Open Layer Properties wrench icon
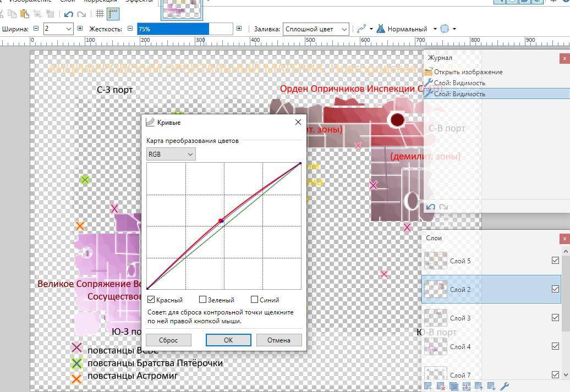The image size is (570, 392). (x=505, y=387)
